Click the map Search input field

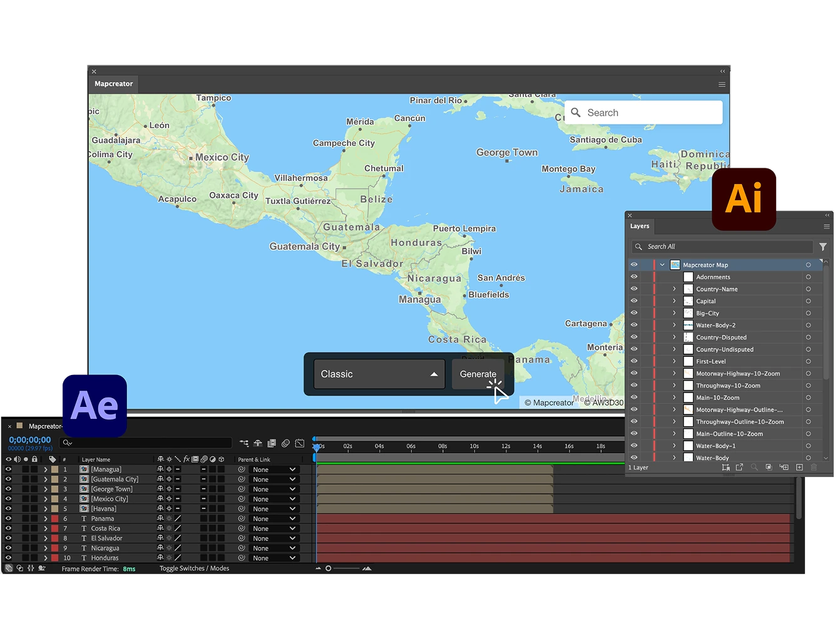click(643, 113)
